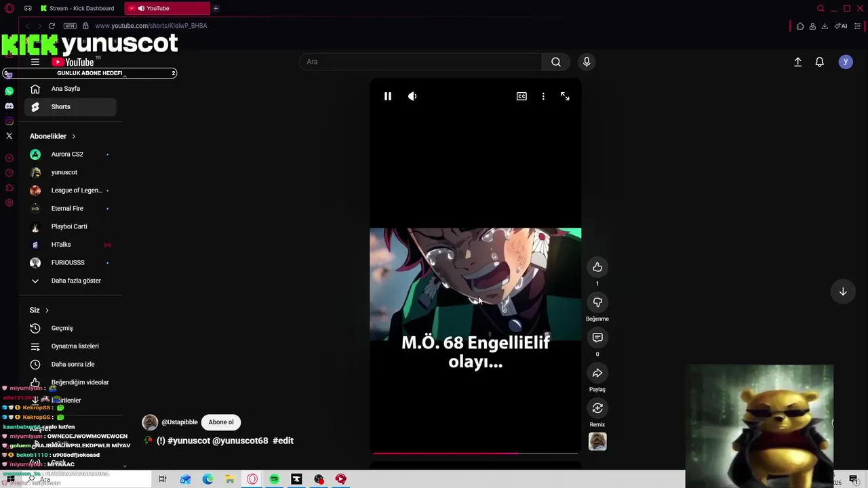Open WhatsApp in Opera sidebar
Screen dimensions: 868x488
[9, 91]
